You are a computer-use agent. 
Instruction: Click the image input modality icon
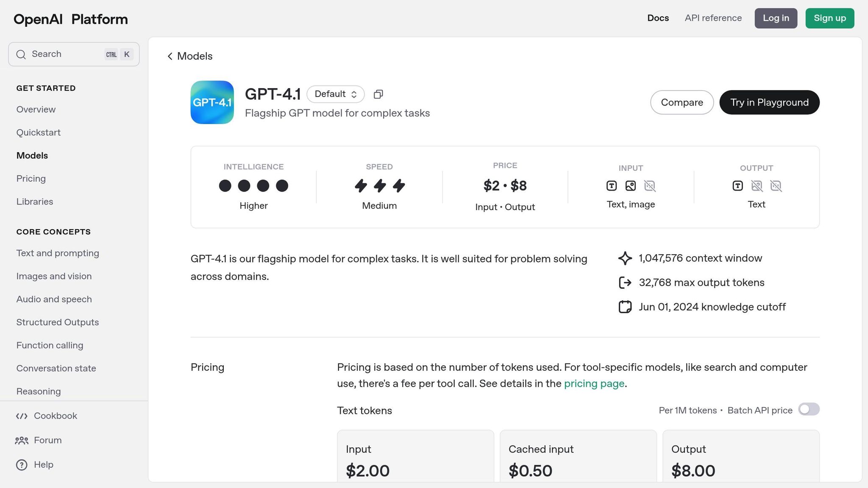pos(630,186)
